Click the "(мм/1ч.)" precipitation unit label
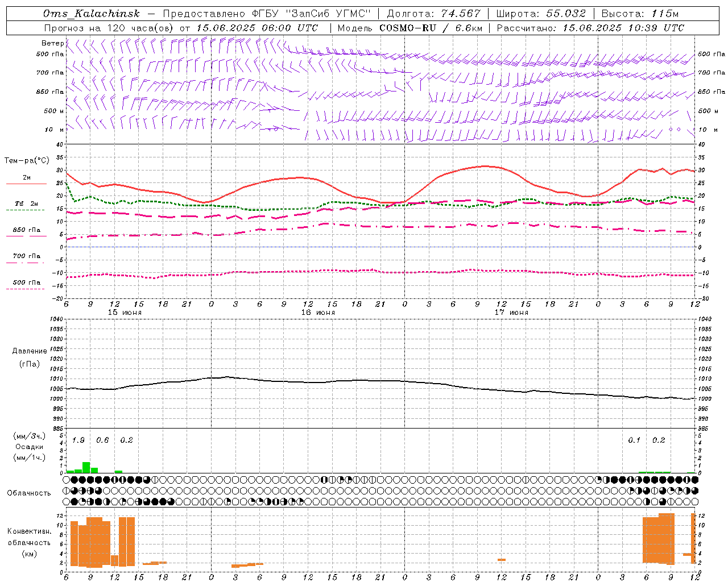 (x=28, y=458)
